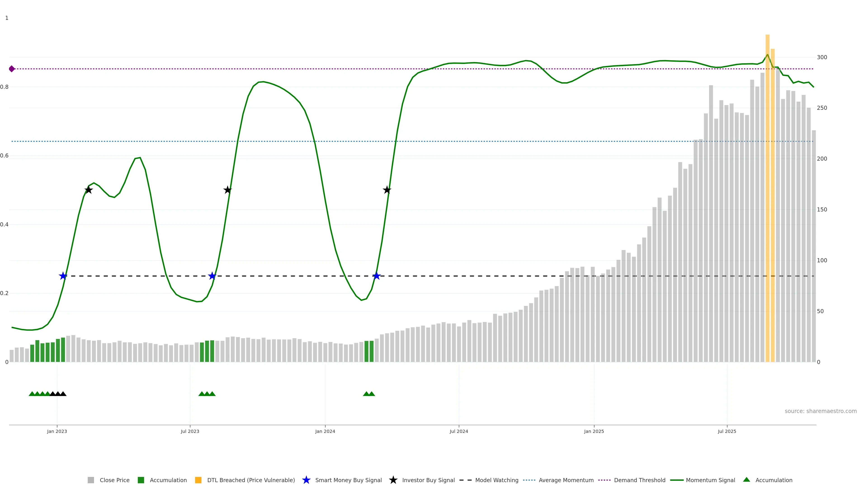The height and width of the screenshot is (488, 868).
Task: Click the Jul 2024 x-axis label
Action: 459,431
